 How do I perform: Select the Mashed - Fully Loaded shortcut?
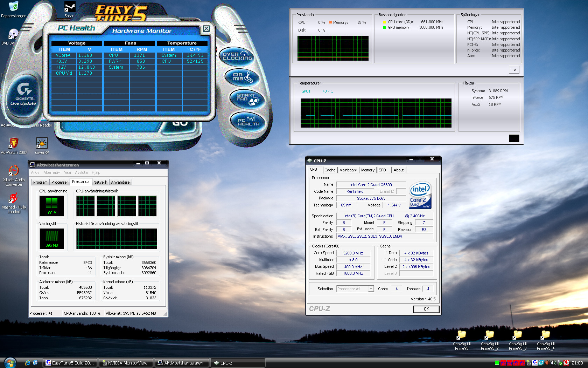(x=14, y=203)
